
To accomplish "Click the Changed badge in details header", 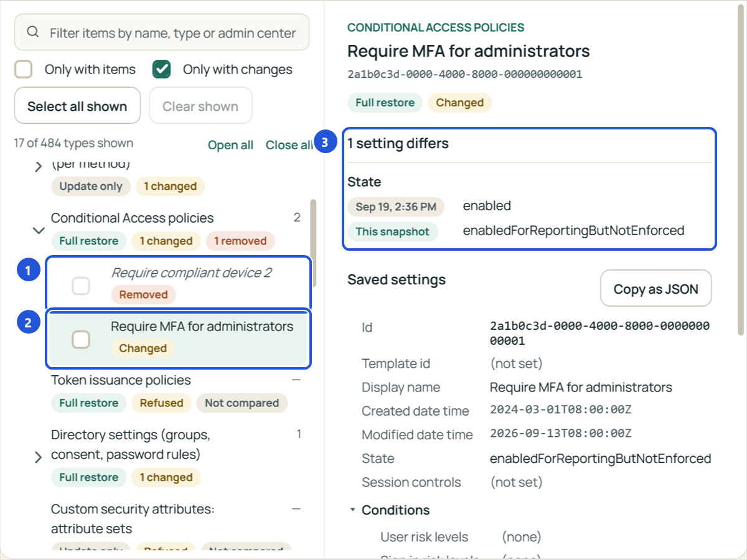I will click(459, 103).
